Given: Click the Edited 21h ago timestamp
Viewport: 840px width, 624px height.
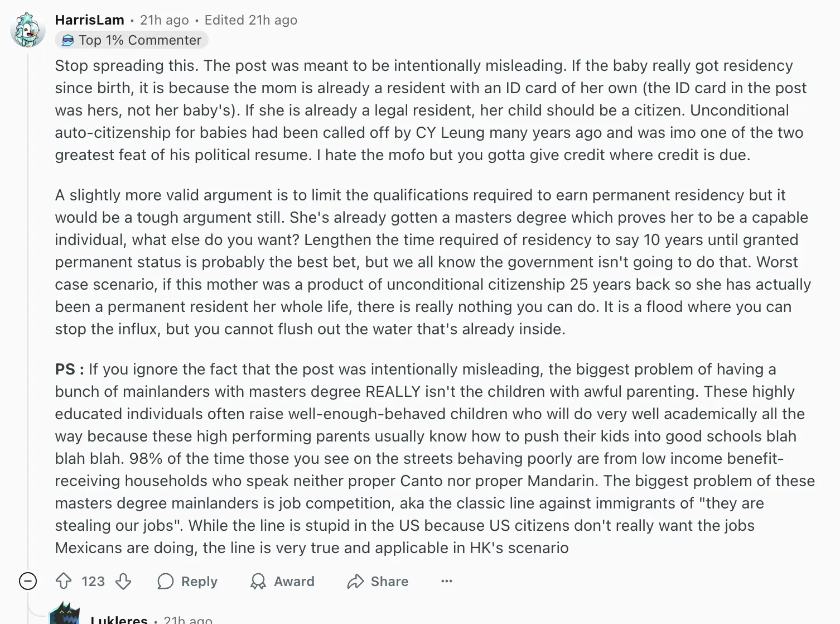Looking at the screenshot, I should tap(251, 20).
